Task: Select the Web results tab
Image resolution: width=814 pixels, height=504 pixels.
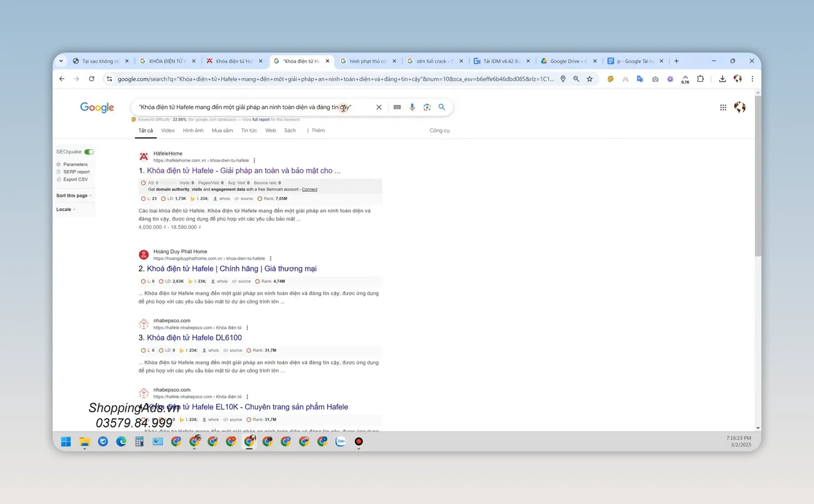Action: pyautogui.click(x=271, y=131)
